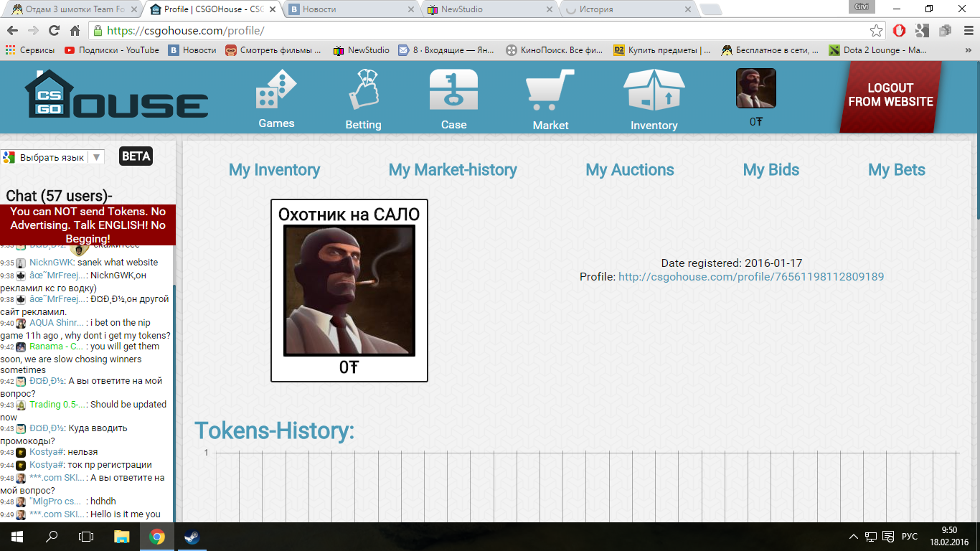Screen dimensions: 980x551
Task: Open the My Inventory section
Action: (x=274, y=170)
